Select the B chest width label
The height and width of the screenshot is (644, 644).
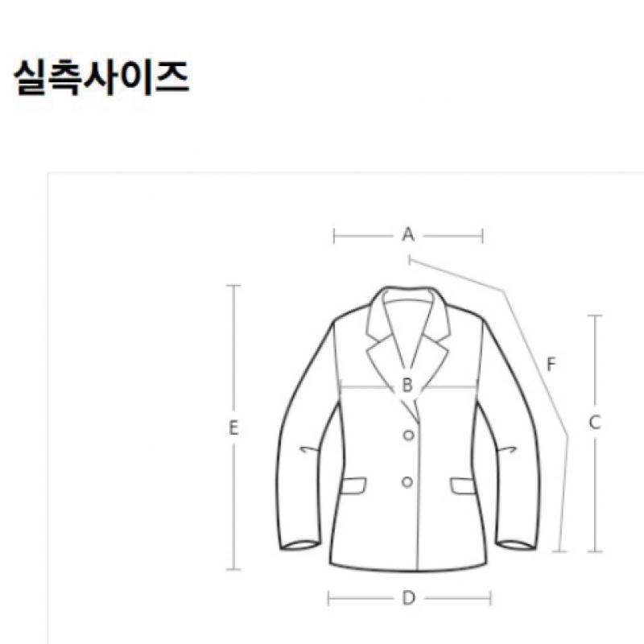[407, 386]
